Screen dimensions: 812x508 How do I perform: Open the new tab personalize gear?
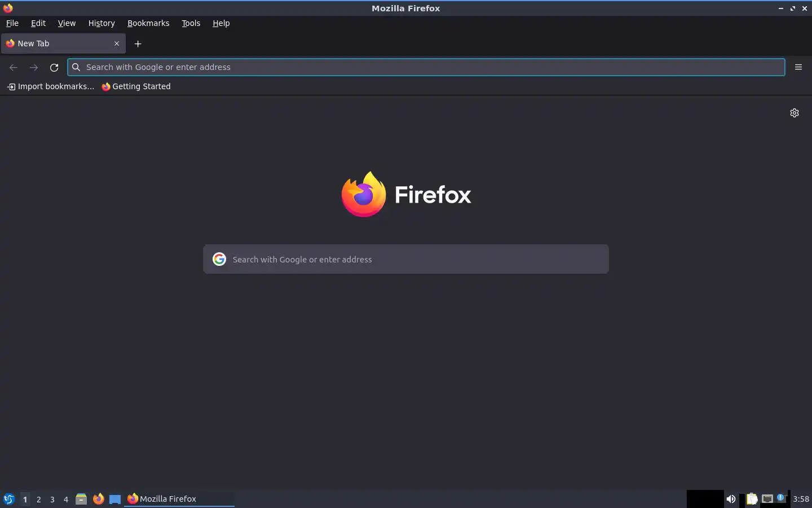[795, 113]
